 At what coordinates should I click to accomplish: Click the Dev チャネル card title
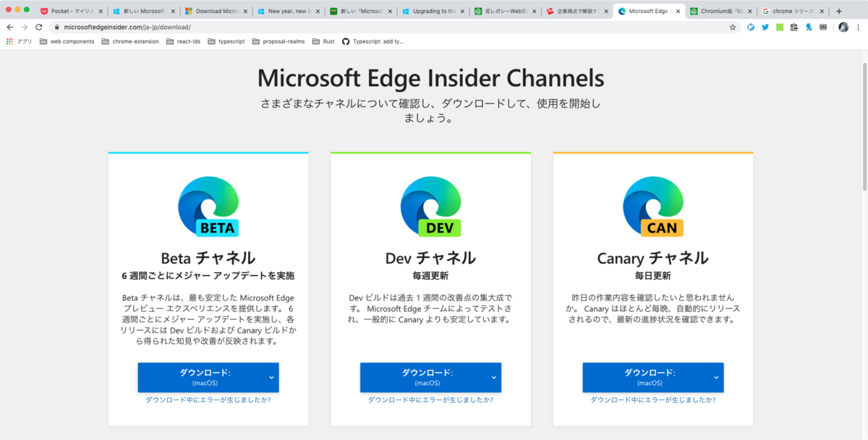point(431,258)
